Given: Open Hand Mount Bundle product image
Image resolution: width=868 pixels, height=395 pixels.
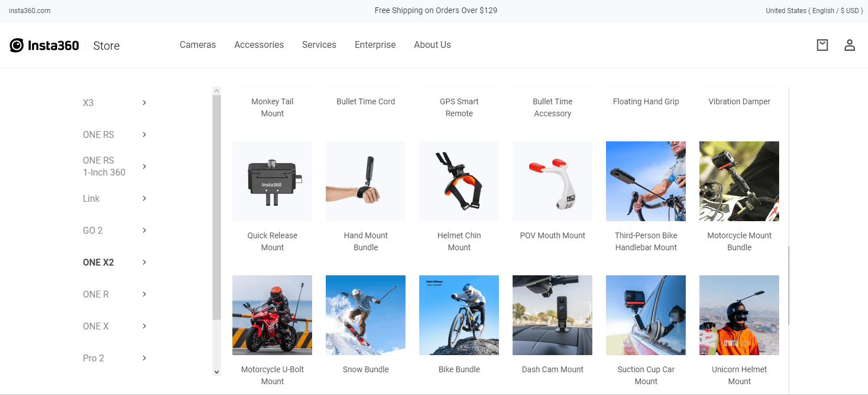Looking at the screenshot, I should click(366, 181).
